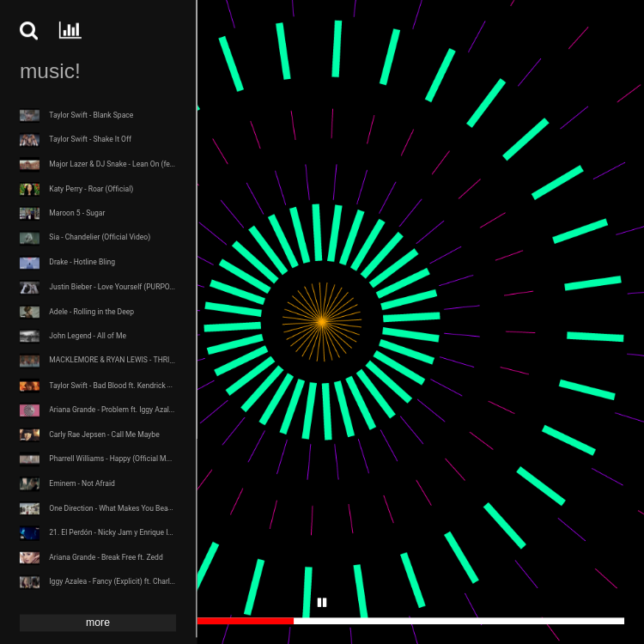644x644 pixels.
Task: Play Taylor Swift - Bad Blood ft. Kendrick
Action: point(111,386)
